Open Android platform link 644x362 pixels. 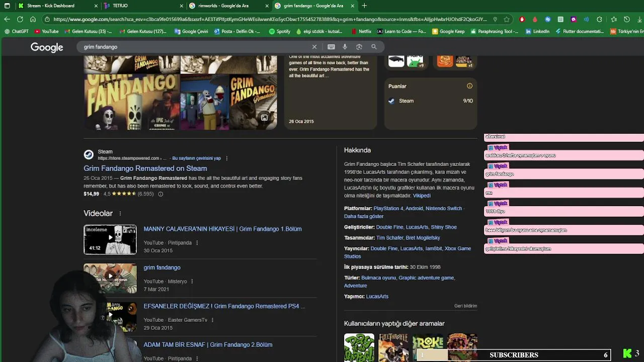pos(414,208)
